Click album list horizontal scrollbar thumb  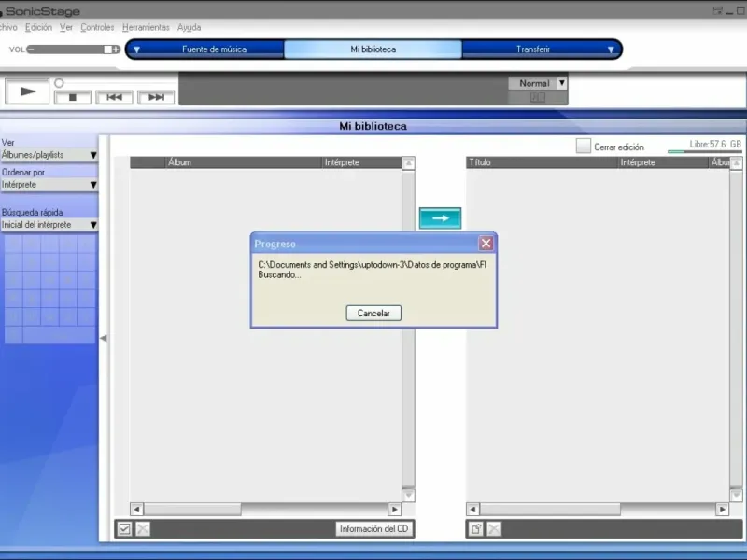click(192, 510)
